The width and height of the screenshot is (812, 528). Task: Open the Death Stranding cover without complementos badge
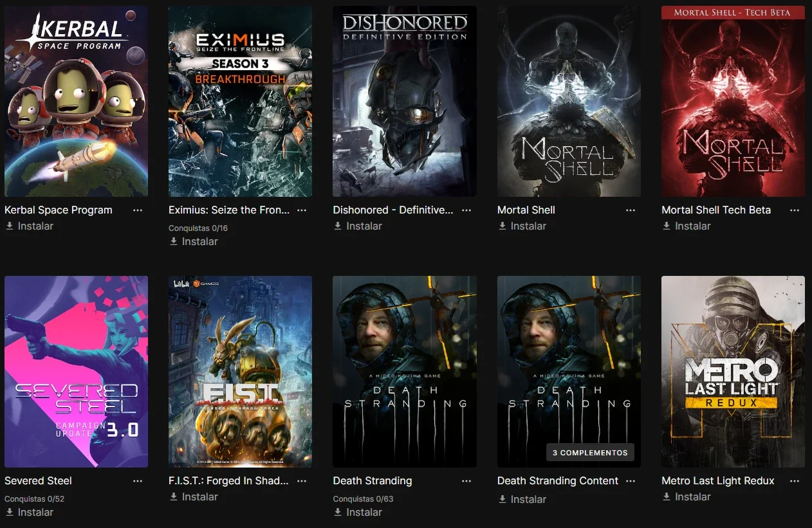[x=405, y=372]
